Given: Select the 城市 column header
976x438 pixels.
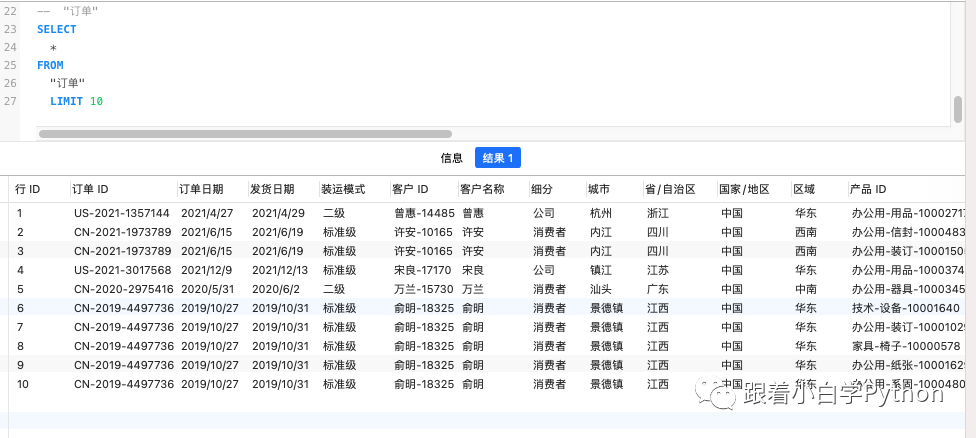Looking at the screenshot, I should tap(599, 189).
